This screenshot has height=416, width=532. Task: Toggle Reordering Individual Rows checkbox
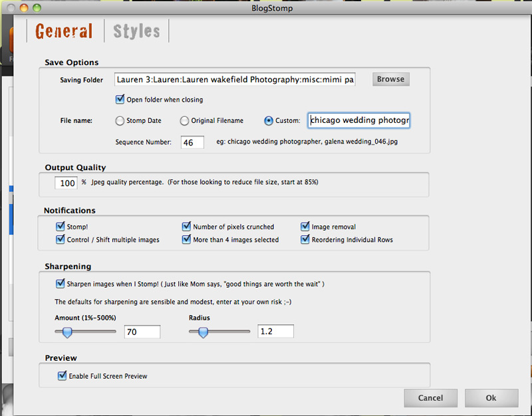(x=305, y=239)
